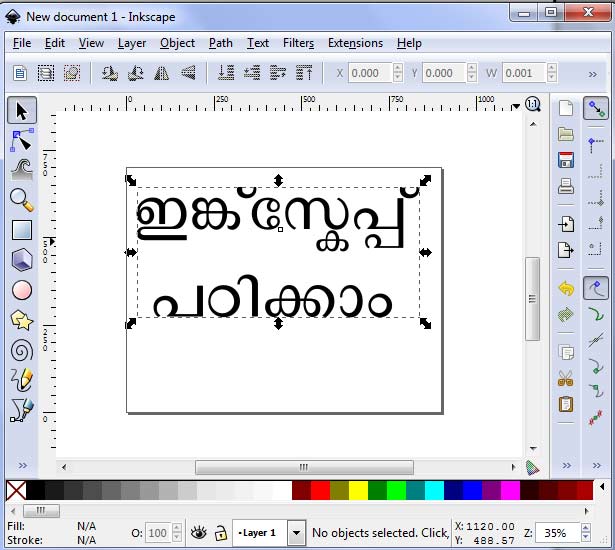
Task: Click the zoom percentage field
Action: [558, 533]
